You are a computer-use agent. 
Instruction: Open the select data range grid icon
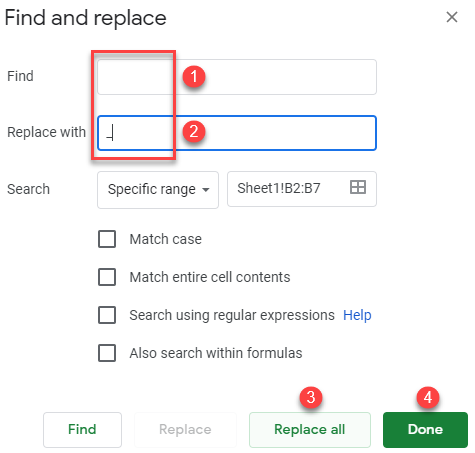tap(358, 187)
